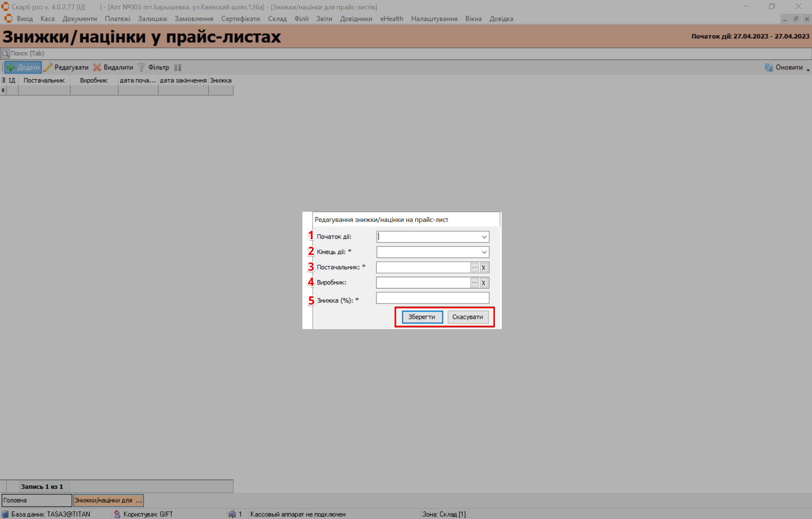
Task: Click the Оновити refresh icon
Action: click(x=768, y=67)
